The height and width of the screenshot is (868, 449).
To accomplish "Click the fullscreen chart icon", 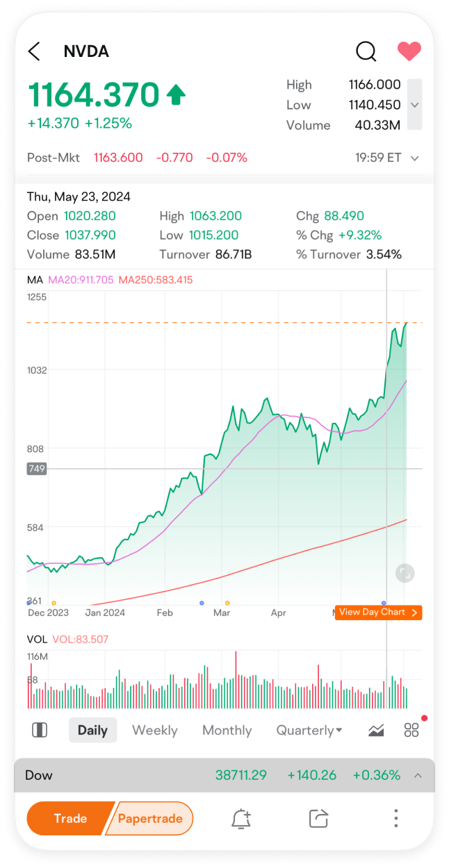I will point(405,573).
